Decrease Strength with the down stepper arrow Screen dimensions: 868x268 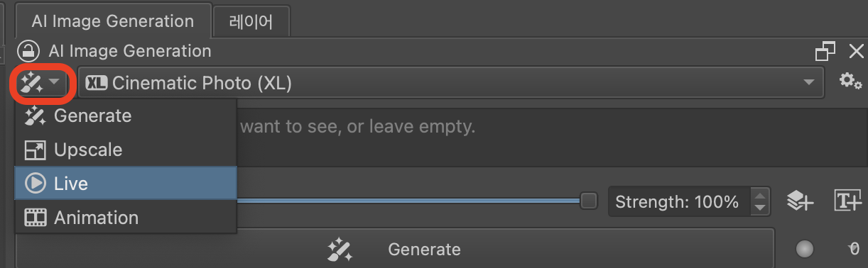coord(760,208)
